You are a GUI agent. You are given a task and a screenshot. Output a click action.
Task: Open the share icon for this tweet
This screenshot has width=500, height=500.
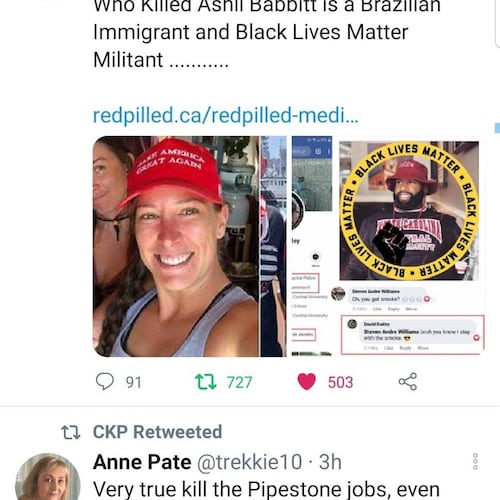(x=408, y=382)
